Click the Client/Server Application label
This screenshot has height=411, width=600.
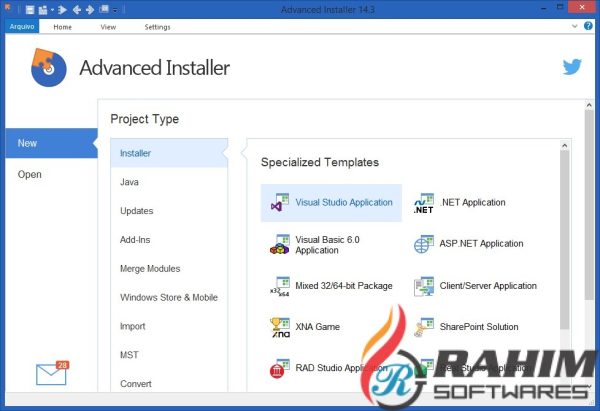(488, 286)
